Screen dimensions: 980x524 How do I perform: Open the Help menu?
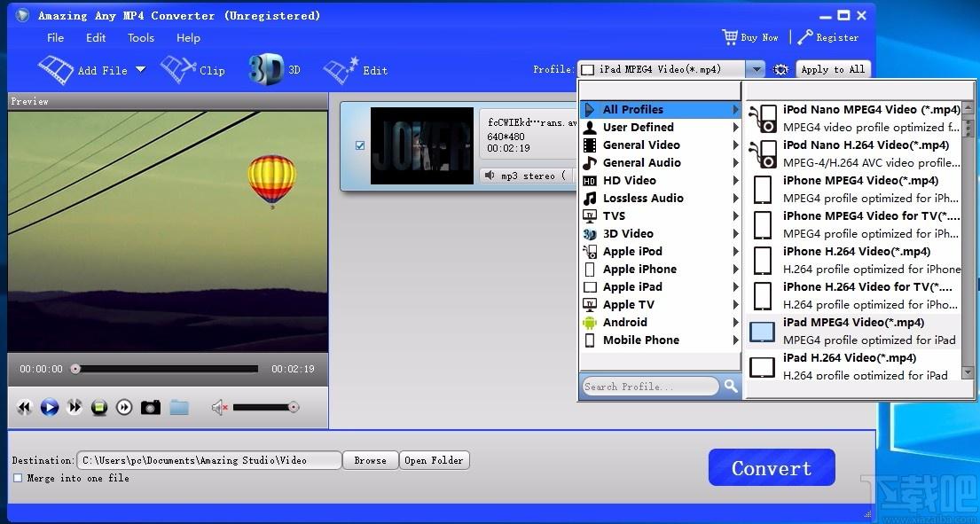[x=188, y=37]
